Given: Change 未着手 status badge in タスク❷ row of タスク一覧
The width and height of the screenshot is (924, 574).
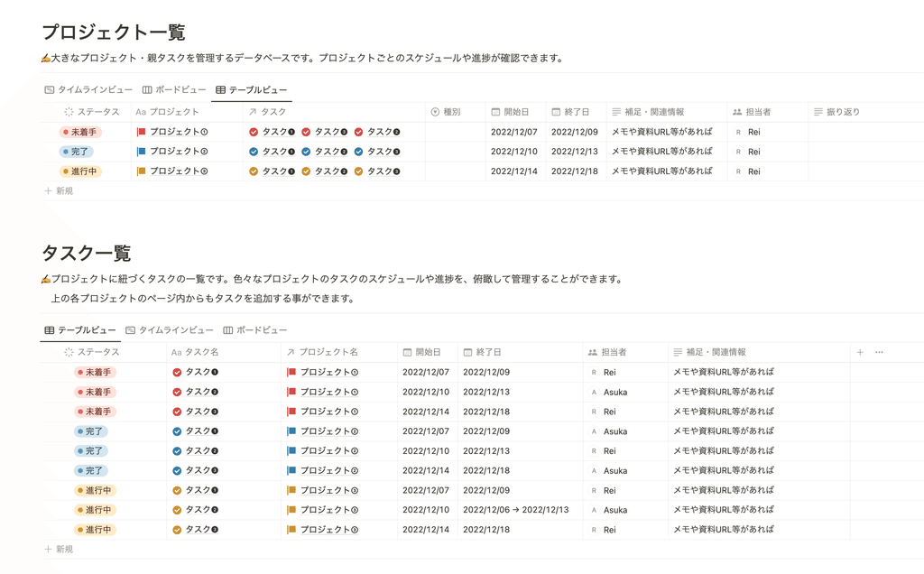Looking at the screenshot, I should (95, 392).
